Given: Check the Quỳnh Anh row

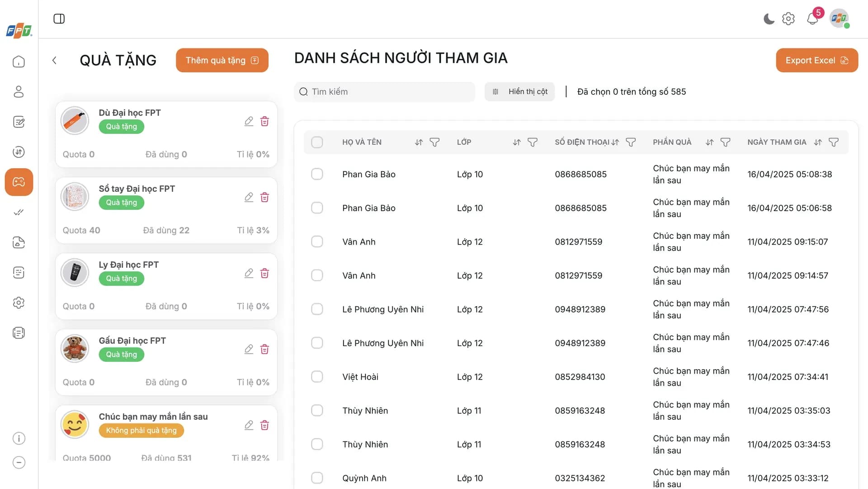Looking at the screenshot, I should point(317,478).
